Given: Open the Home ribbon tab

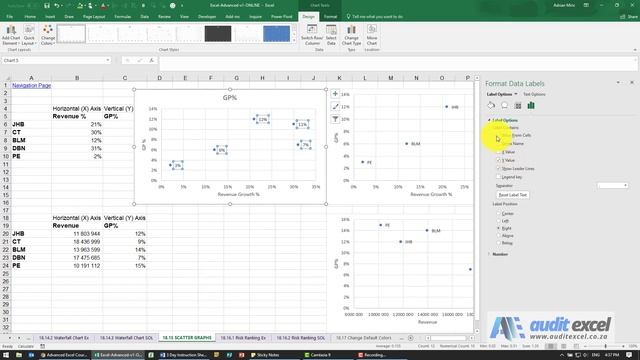Looking at the screenshot, I should coord(30,17).
